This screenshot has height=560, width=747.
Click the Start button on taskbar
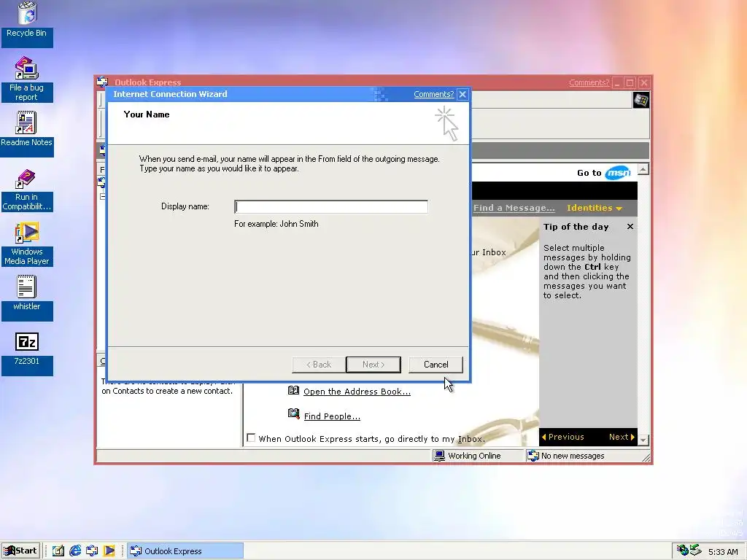pos(20,551)
